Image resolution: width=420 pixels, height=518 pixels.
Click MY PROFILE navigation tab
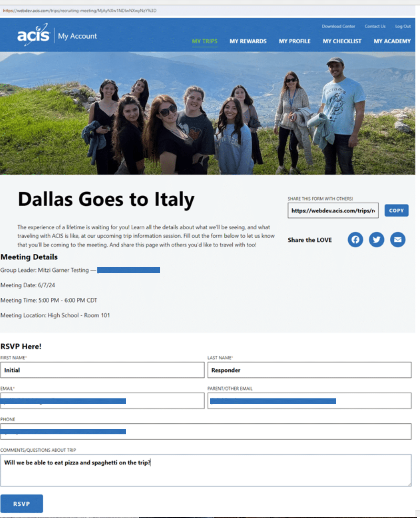pos(294,41)
